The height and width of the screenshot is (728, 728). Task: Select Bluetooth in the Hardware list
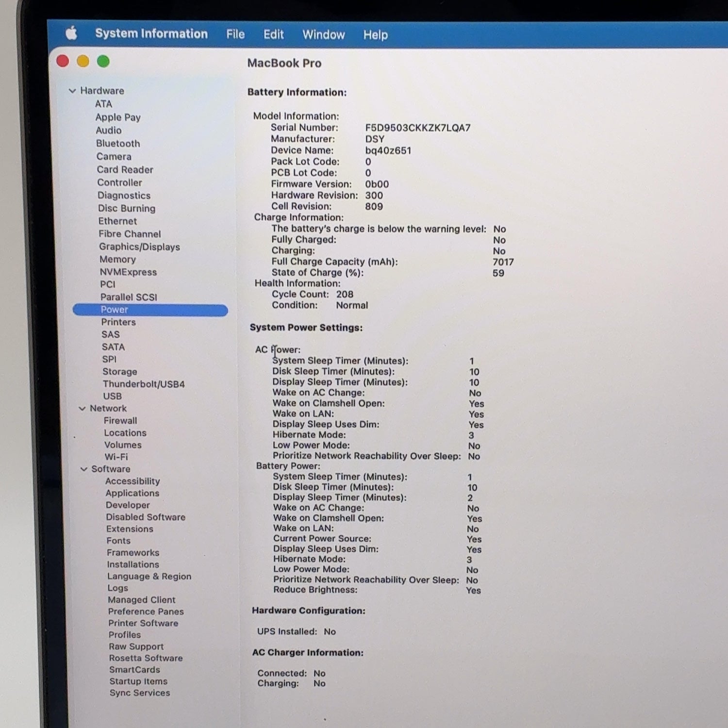[118, 144]
